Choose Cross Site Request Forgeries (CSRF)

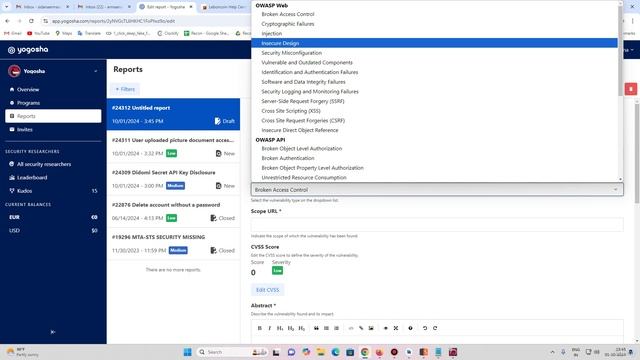[x=434, y=120]
